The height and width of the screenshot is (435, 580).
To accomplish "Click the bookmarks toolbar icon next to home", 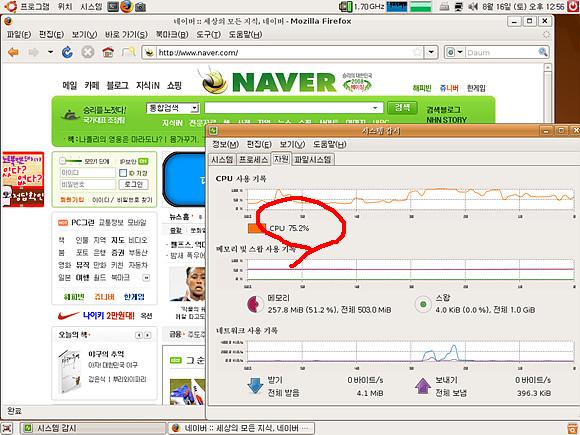I will (128, 52).
